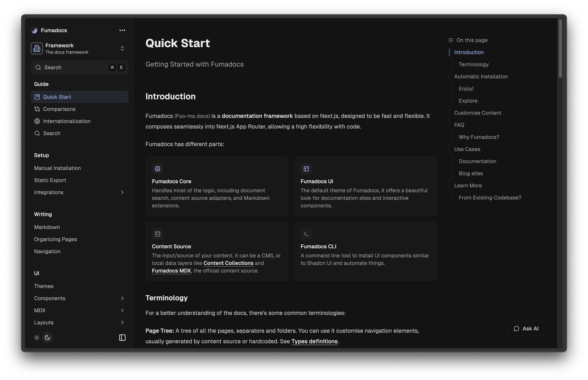Jump to Explore section
Screen dimensions: 588x380
coord(468,100)
